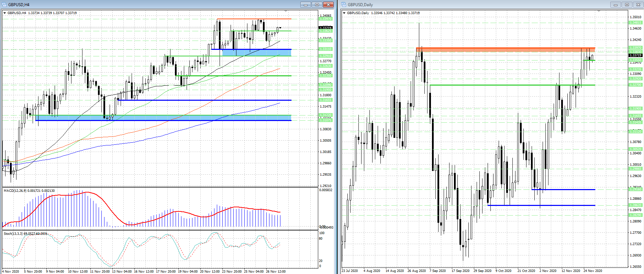
Task: Click the GBPUSD,H4 OHLC quote line in the chart
Action: coord(42,13)
